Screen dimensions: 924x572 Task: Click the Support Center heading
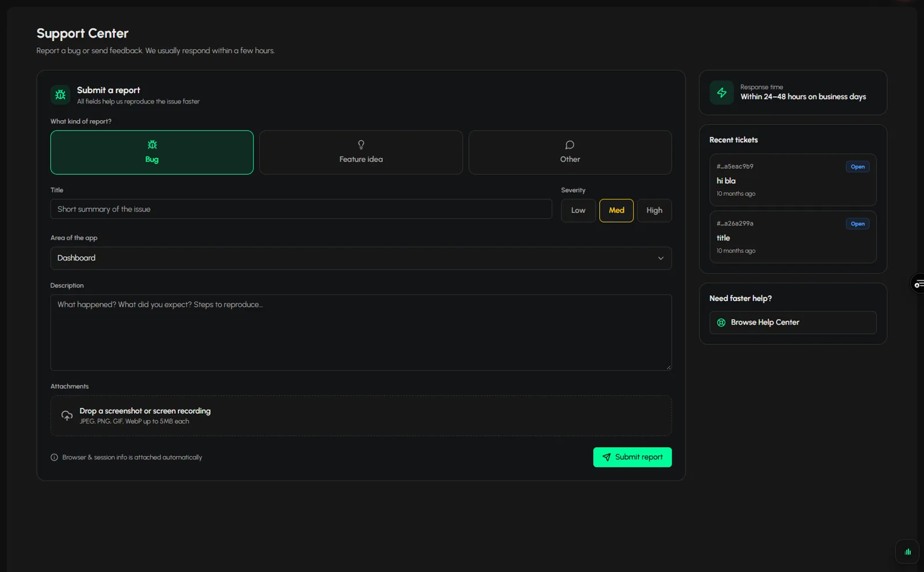coord(83,34)
